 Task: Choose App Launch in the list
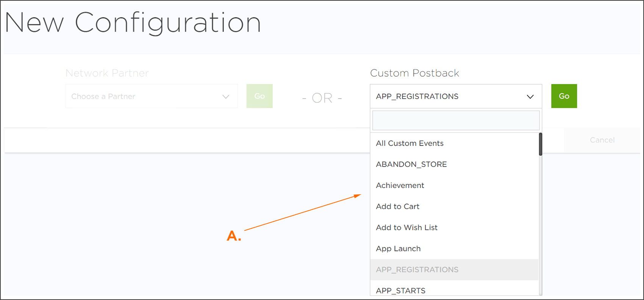tap(454, 248)
